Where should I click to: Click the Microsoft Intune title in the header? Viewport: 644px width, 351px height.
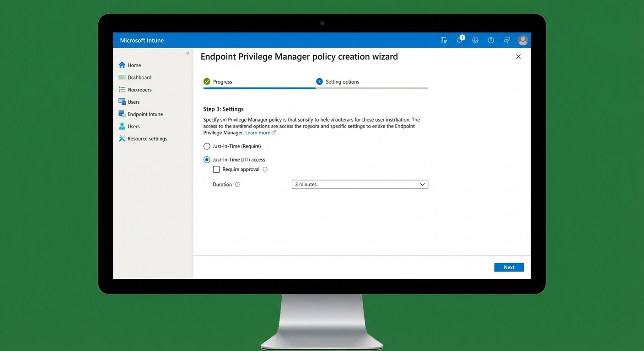pyautogui.click(x=142, y=40)
